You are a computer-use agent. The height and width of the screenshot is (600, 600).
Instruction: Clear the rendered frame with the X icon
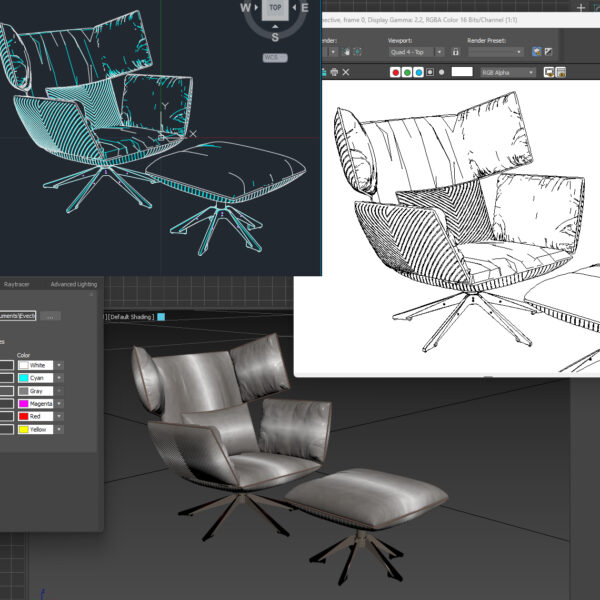pos(346,72)
